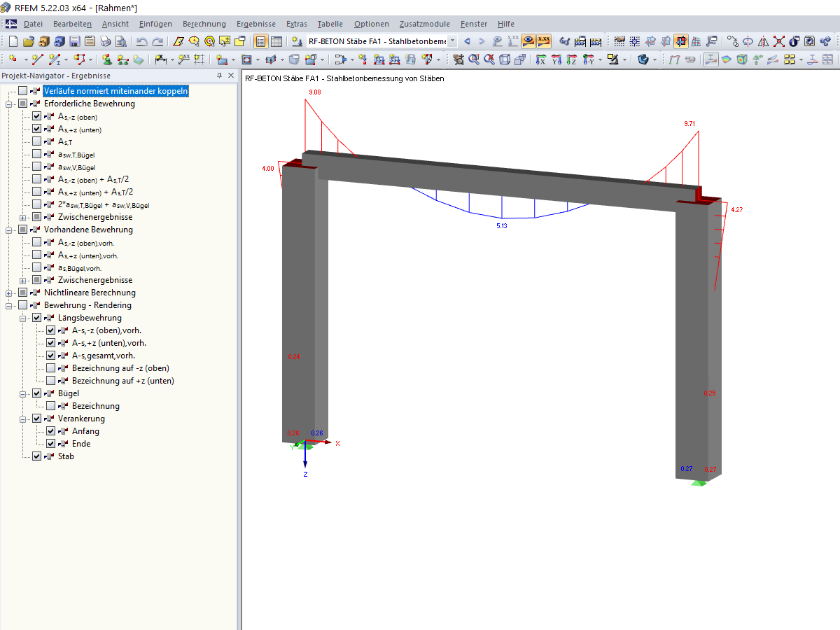Open a new model with the New icon

click(x=13, y=41)
